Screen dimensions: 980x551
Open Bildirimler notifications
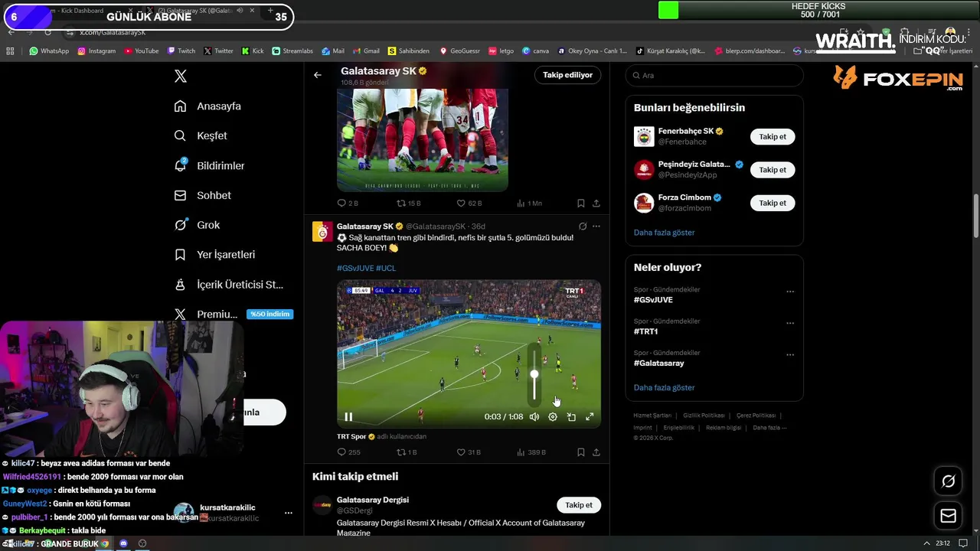point(209,165)
